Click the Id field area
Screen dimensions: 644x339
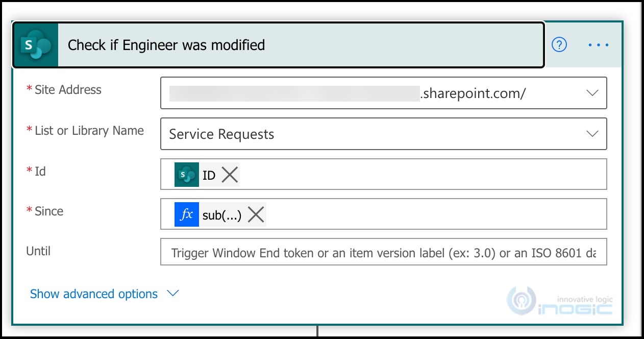(408, 174)
